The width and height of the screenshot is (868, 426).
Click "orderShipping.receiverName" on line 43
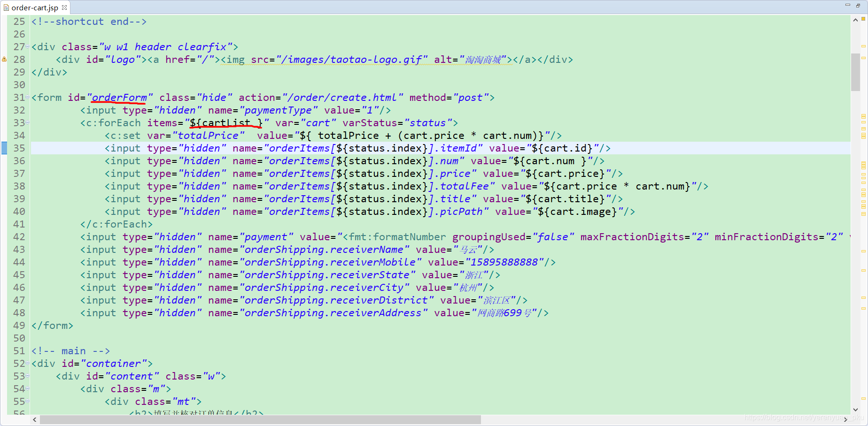point(324,250)
